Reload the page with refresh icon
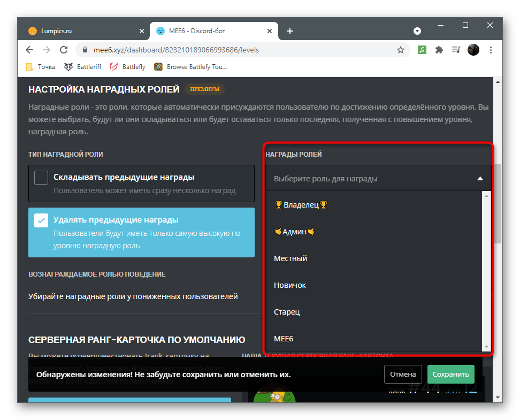 [x=64, y=50]
